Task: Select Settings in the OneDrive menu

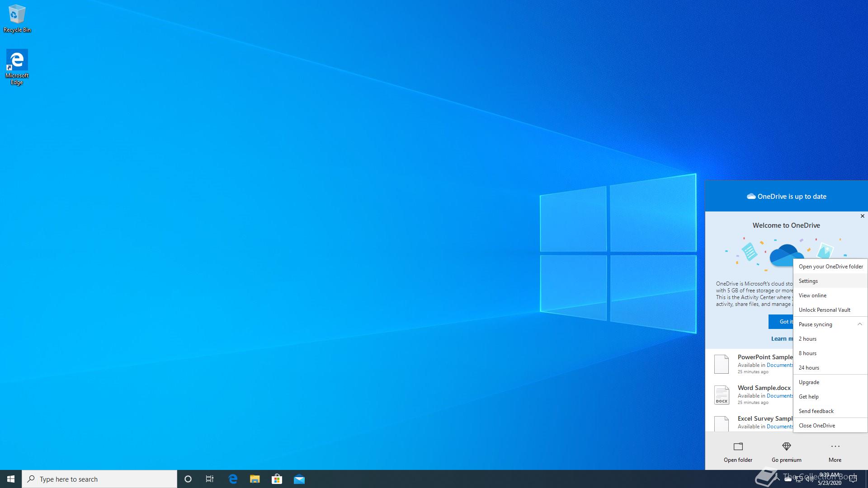Action: coord(808,281)
